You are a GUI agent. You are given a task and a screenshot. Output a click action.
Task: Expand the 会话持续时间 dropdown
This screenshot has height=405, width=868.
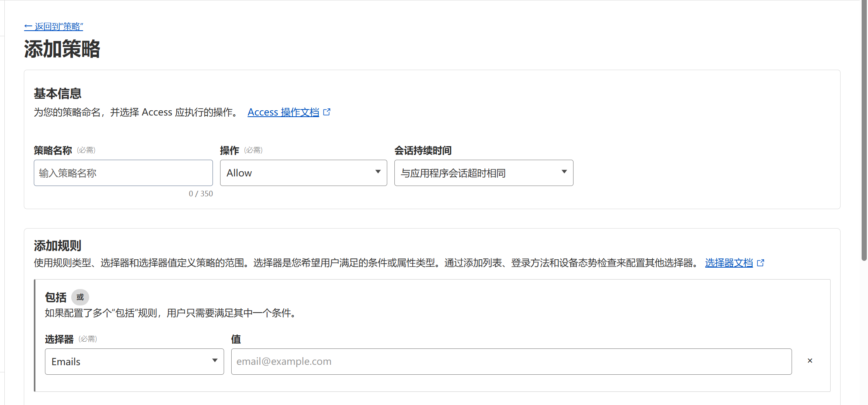pyautogui.click(x=483, y=173)
